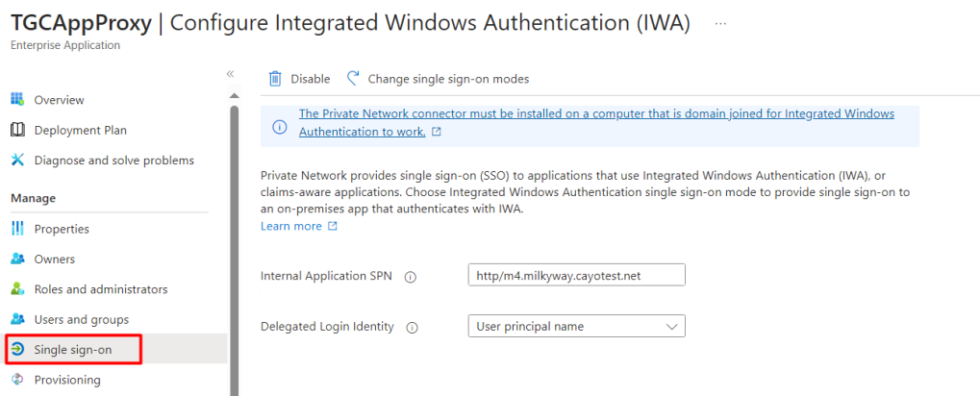
Task: Click the Internal Application SPN text field
Action: click(x=576, y=275)
